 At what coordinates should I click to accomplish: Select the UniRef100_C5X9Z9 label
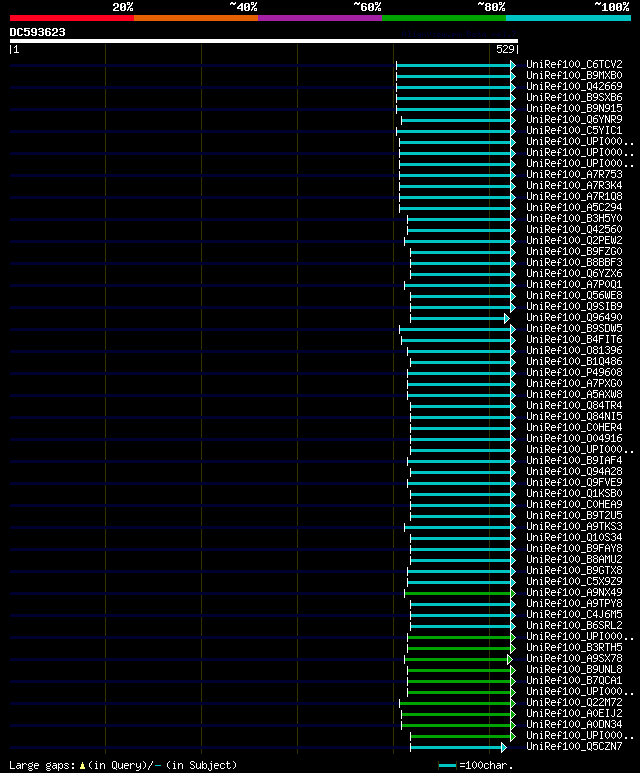574,581
